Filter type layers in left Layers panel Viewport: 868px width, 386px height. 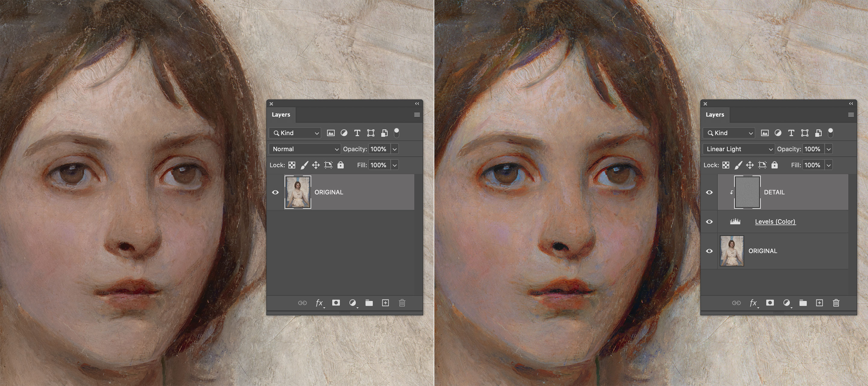coord(357,133)
